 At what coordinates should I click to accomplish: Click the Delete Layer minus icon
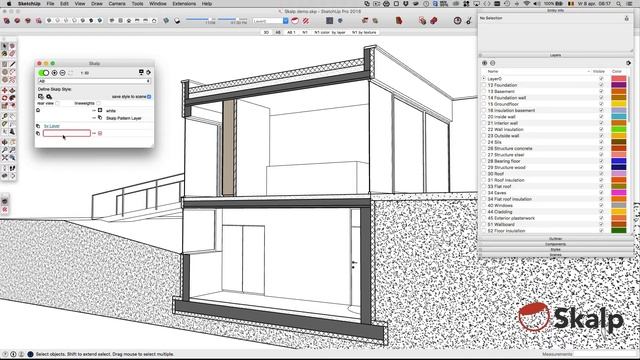pos(493,63)
